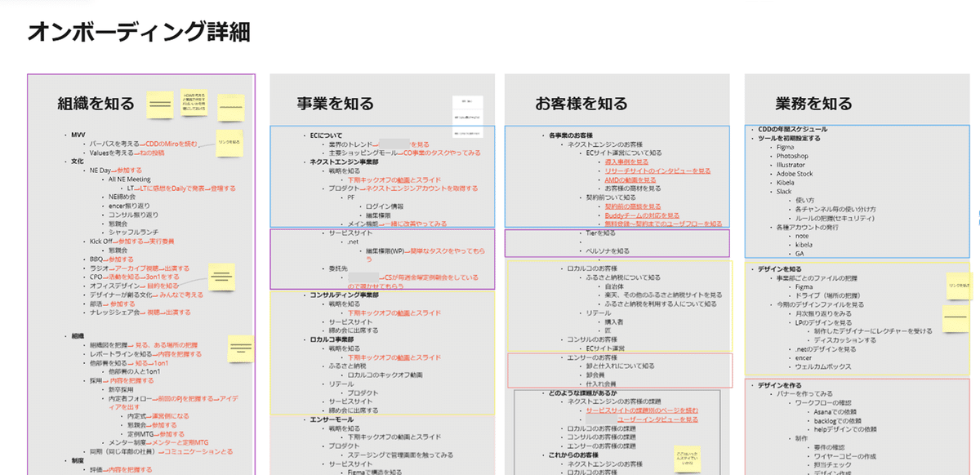The height and width of the screenshot is (475, 980).
Task: Click the 主要ショッピングモール item
Action: pos(363,153)
